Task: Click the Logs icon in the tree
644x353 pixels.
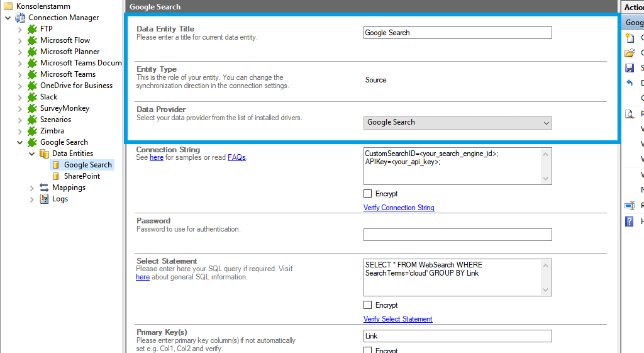Action: pyautogui.click(x=44, y=199)
